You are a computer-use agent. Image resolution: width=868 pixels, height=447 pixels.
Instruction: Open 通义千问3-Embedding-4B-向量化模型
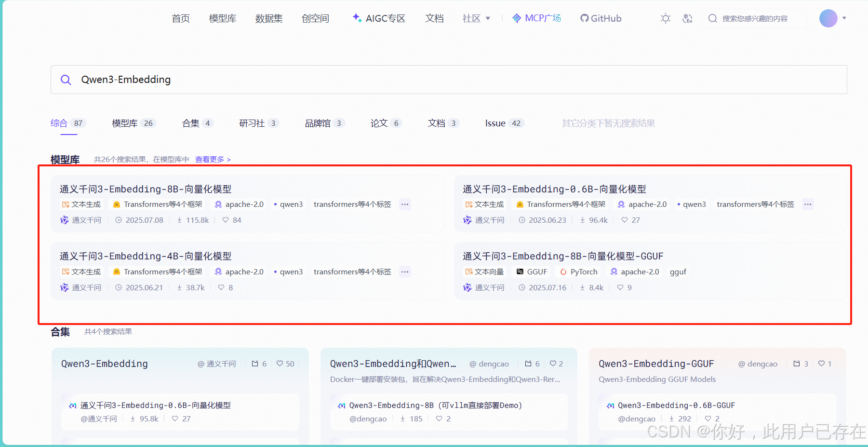tap(146, 256)
